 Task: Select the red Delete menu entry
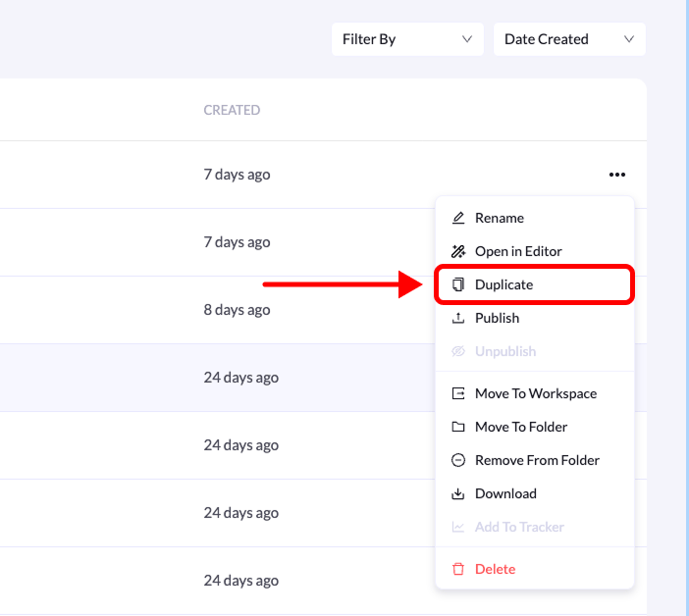pos(534,569)
